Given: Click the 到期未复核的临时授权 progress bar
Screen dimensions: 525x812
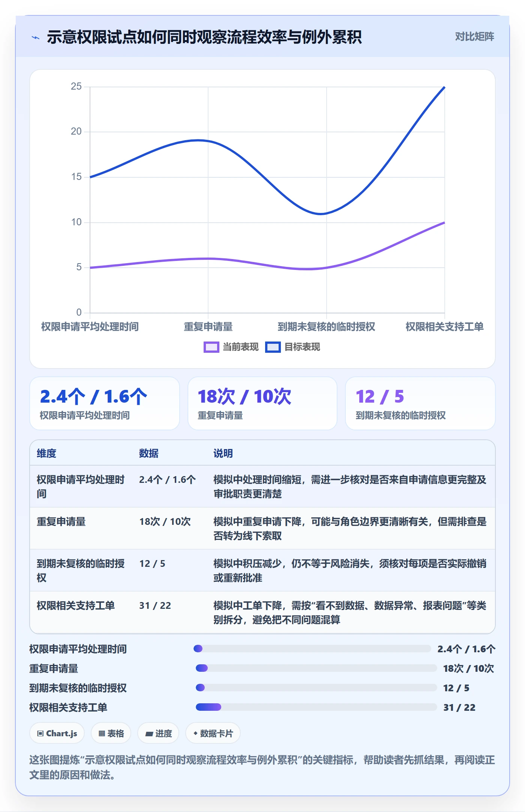Looking at the screenshot, I should [x=316, y=688].
